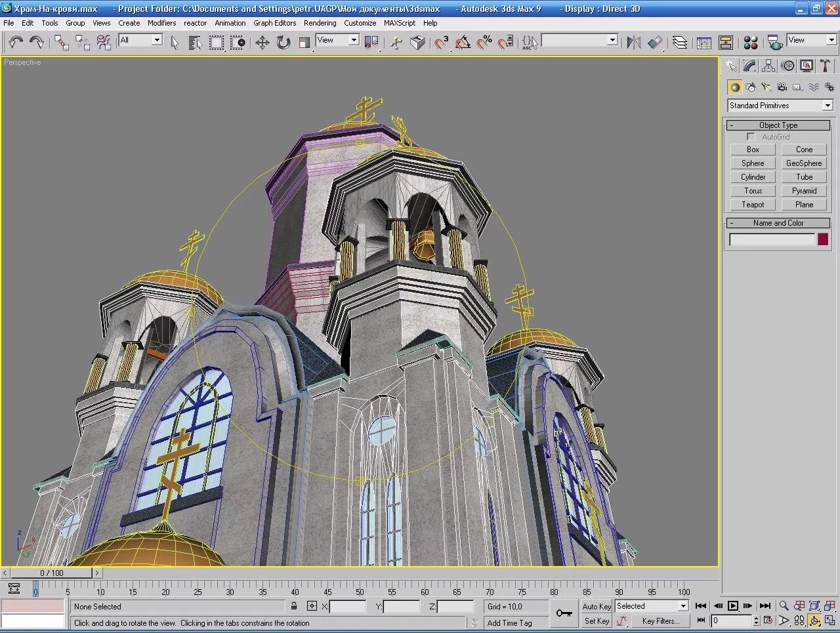Open the Layer Manager icon

click(680, 43)
